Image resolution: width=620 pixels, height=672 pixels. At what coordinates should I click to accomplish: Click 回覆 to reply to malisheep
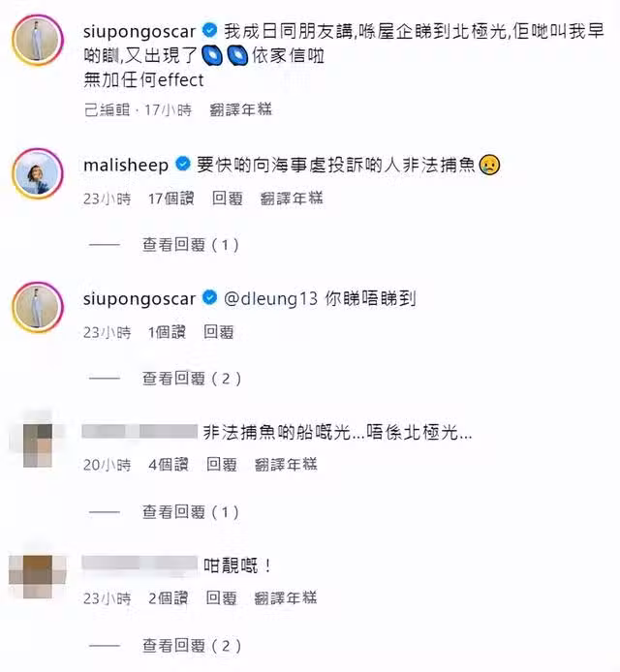pyautogui.click(x=228, y=199)
